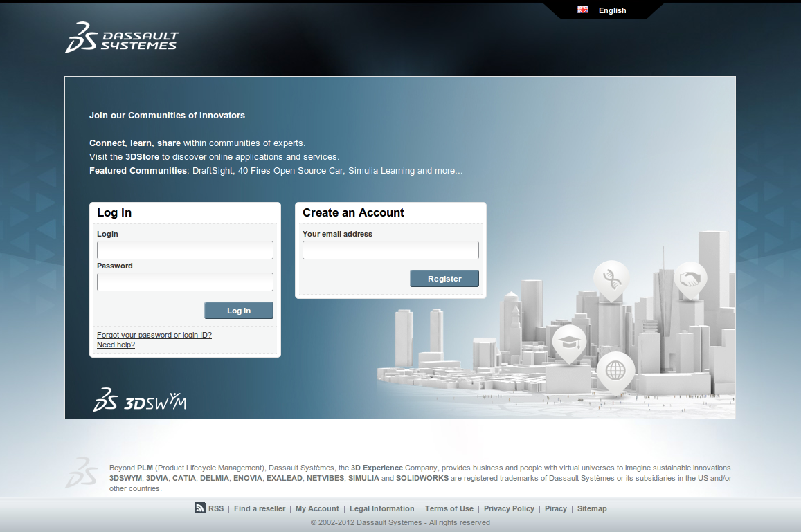This screenshot has width=801, height=532.
Task: Click the Log in button
Action: click(x=239, y=311)
